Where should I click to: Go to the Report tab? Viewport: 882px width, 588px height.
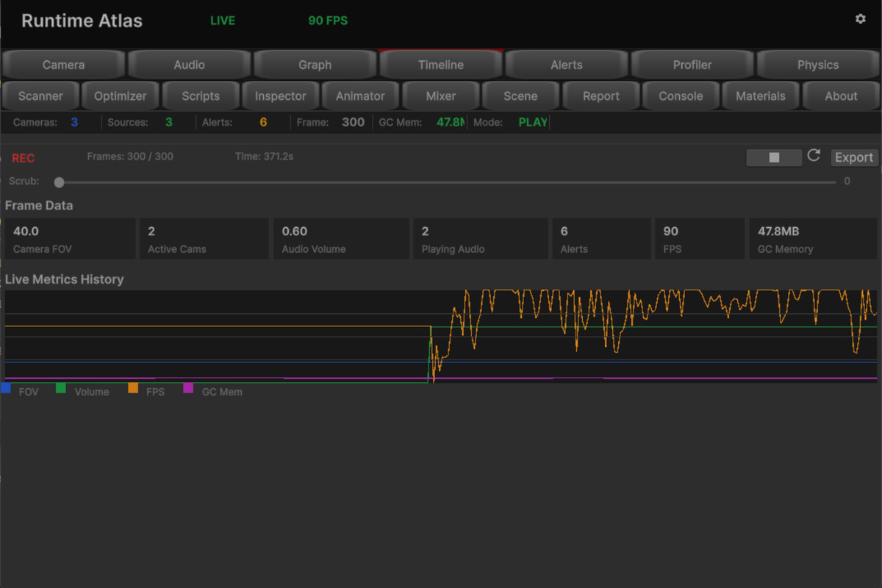coord(600,96)
